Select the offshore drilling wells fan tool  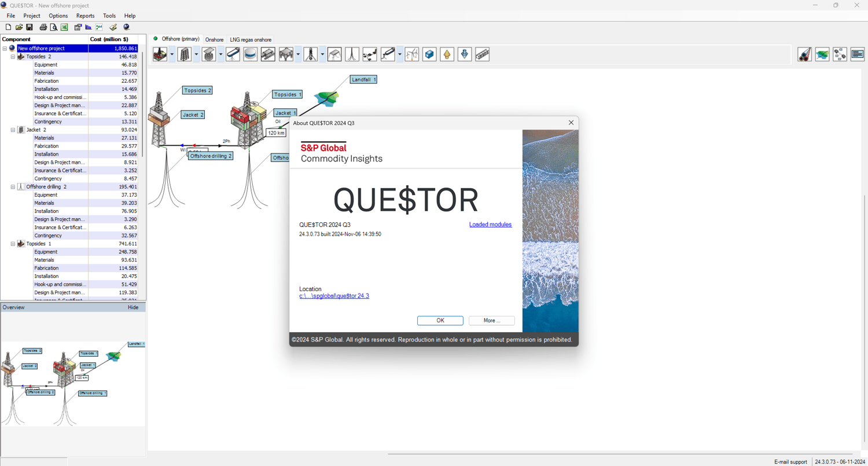tap(352, 54)
